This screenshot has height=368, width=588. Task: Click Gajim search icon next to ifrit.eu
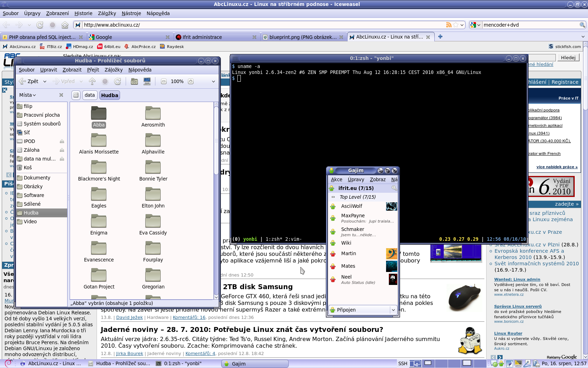[x=394, y=188]
